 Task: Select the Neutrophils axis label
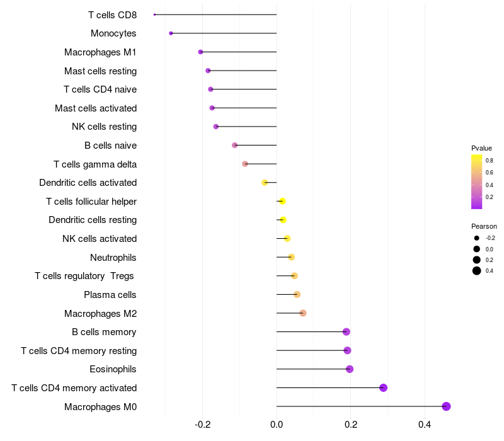113,258
